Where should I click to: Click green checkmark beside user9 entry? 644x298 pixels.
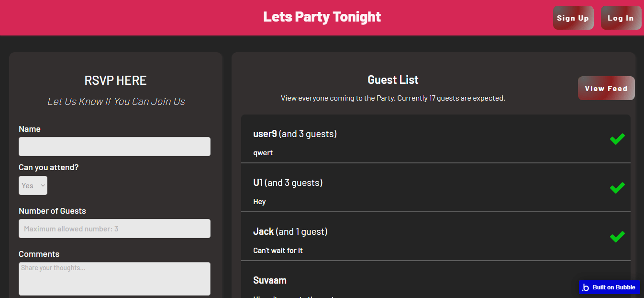[x=617, y=139]
